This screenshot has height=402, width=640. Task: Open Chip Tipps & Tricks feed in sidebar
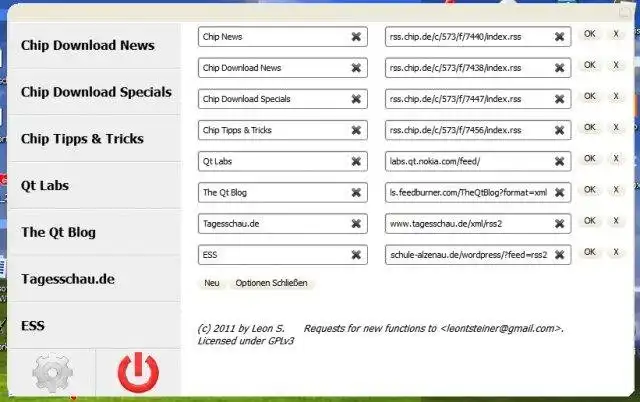(x=94, y=139)
